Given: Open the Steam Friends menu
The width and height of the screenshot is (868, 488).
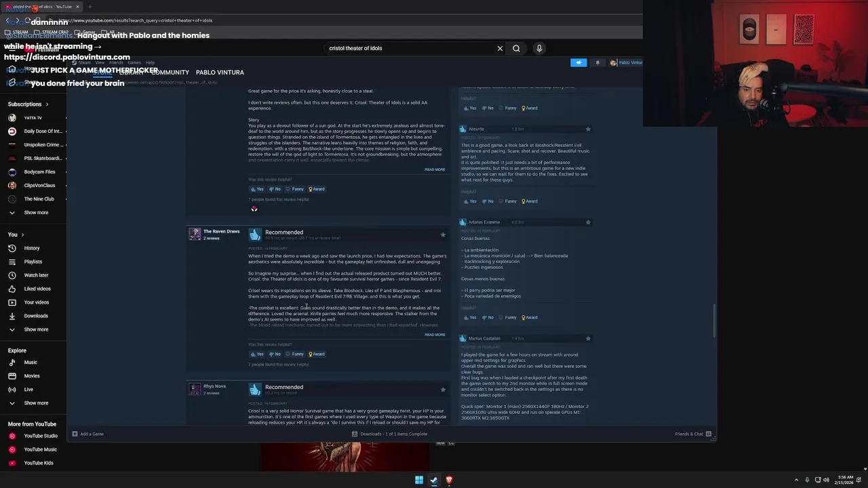Looking at the screenshot, I should [x=116, y=62].
